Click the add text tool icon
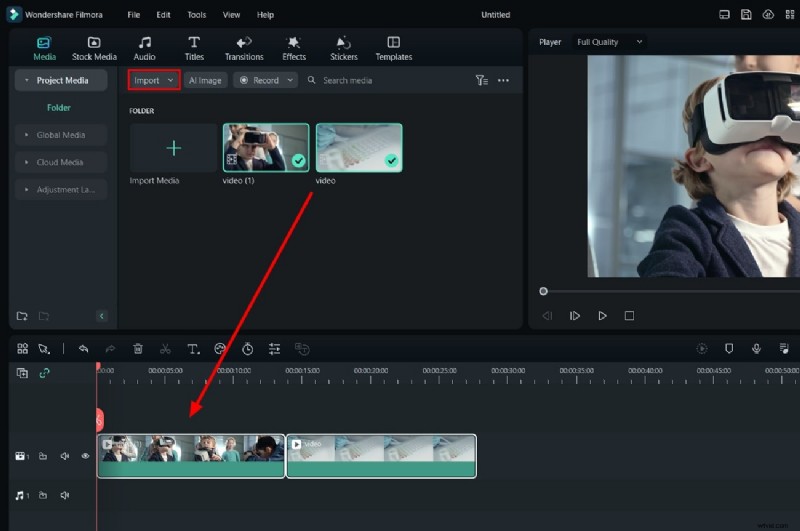The height and width of the screenshot is (531, 800). click(x=193, y=349)
